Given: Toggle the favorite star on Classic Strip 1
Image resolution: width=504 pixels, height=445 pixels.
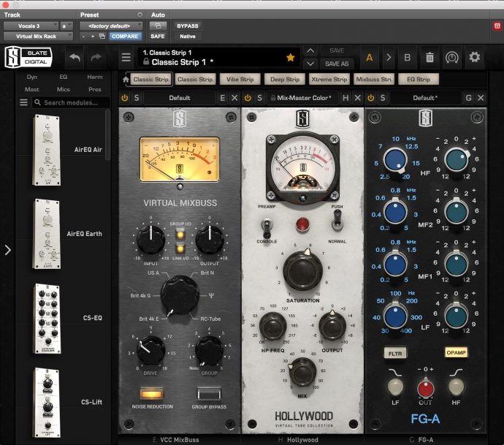Looking at the screenshot, I should pos(290,58).
